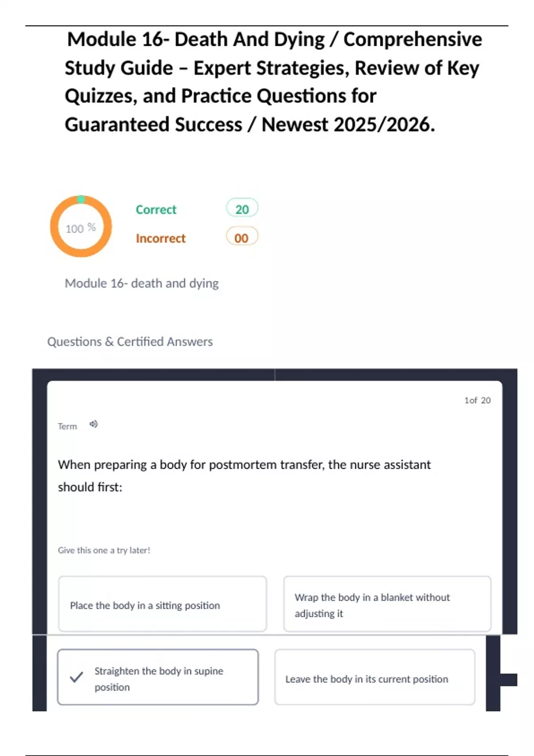Viewport: 534px width, 756px height.
Task: Click the small dark tab on the card's right edge
Action: [508, 680]
